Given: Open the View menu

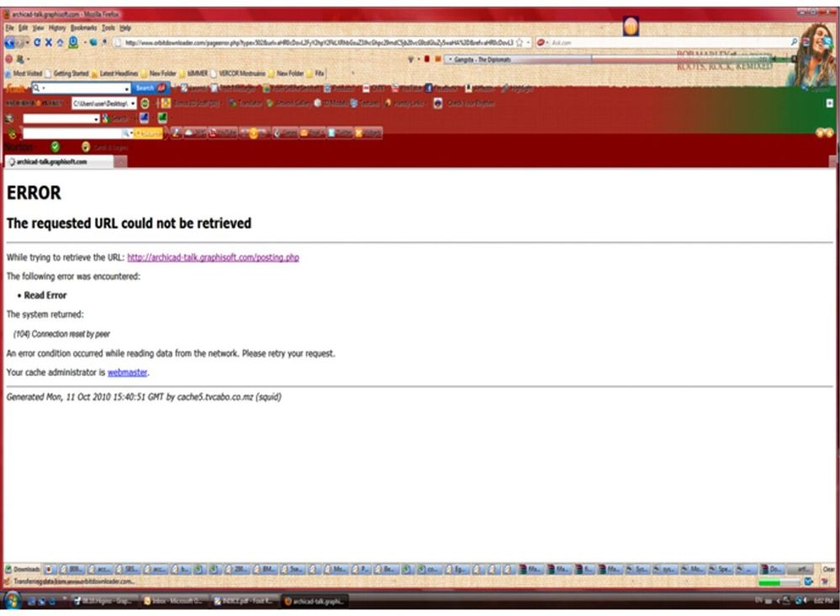Looking at the screenshot, I should point(38,28).
